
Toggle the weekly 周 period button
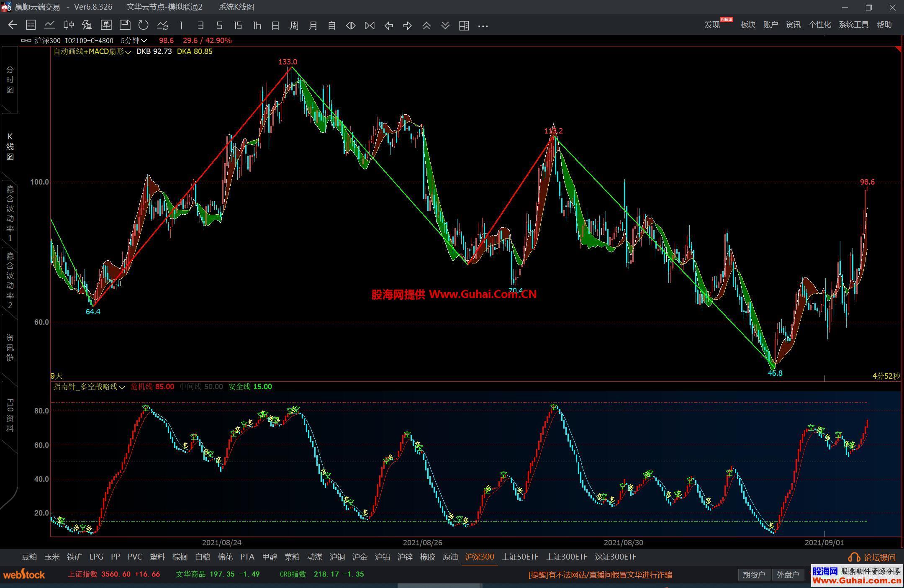pyautogui.click(x=294, y=26)
